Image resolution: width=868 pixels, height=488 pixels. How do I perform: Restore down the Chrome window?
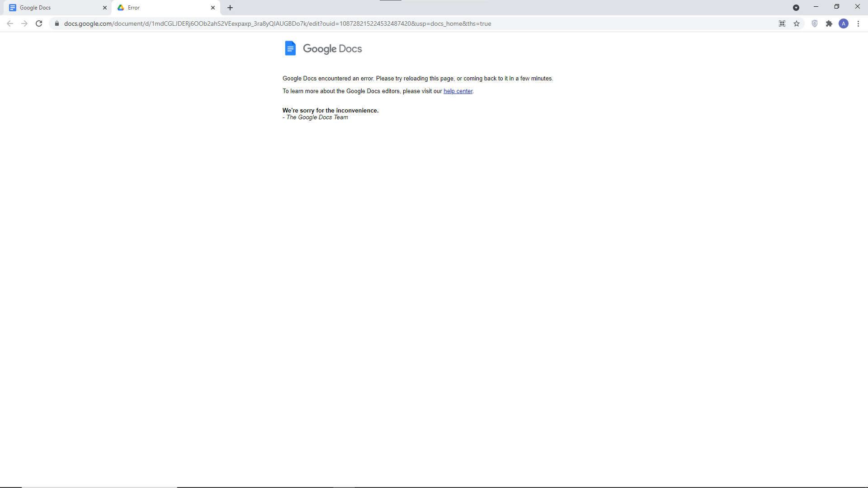click(837, 7)
